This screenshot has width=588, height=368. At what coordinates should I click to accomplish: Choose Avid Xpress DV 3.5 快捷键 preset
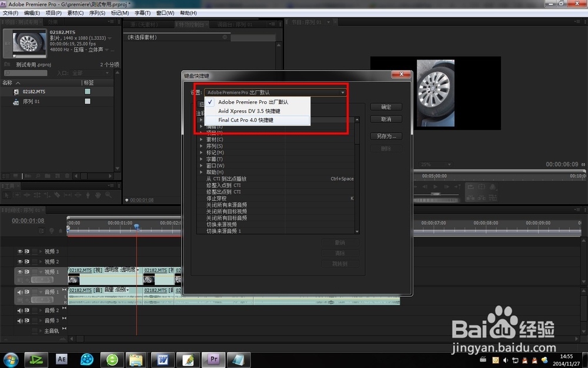[x=258, y=111]
